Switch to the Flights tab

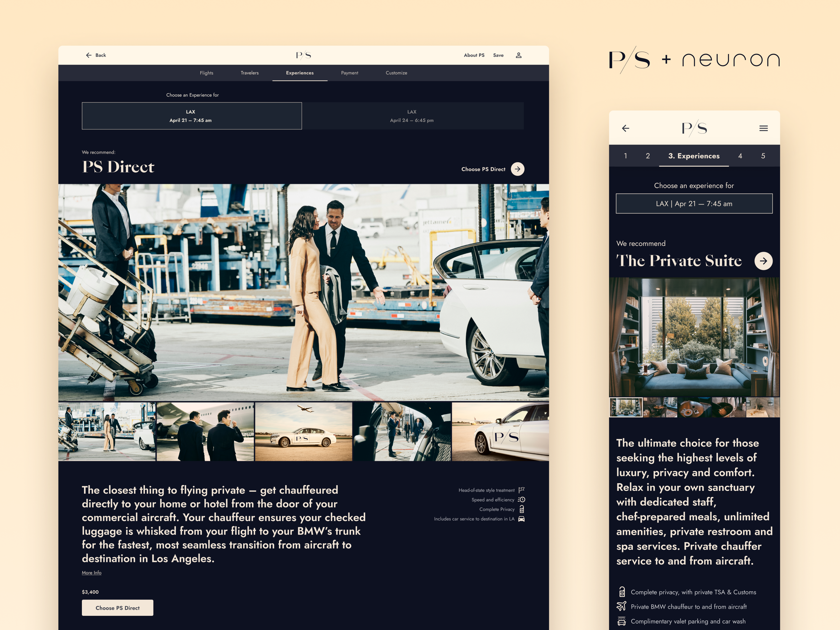coord(207,73)
